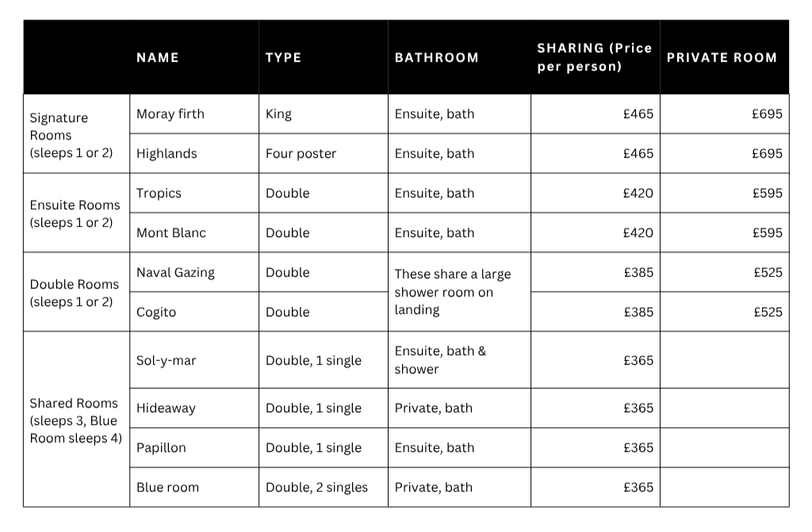Image resolution: width=812 pixels, height=532 pixels.
Task: Click the Moray firth room name
Action: [170, 114]
